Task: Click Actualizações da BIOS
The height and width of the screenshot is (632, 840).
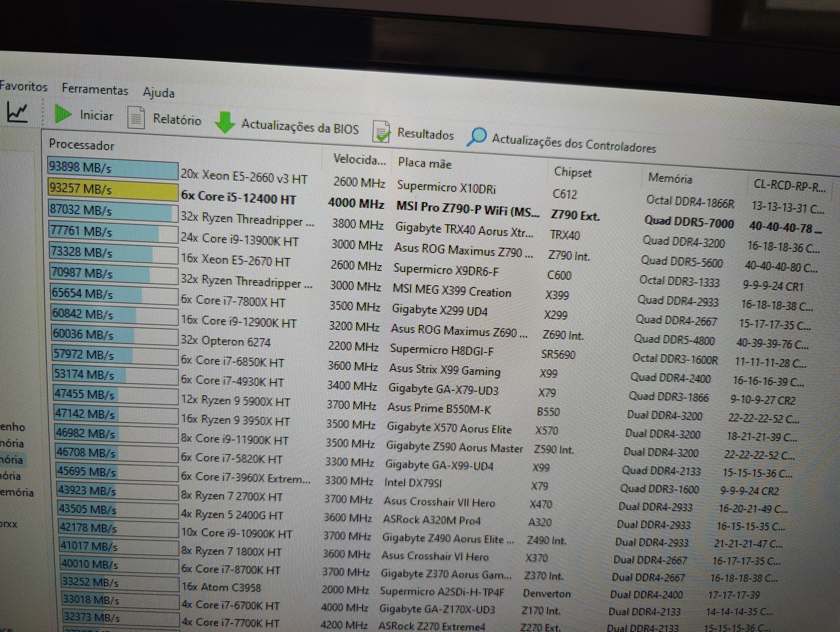Action: coord(300,126)
